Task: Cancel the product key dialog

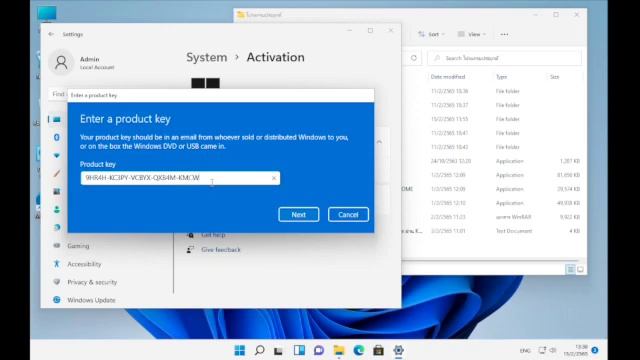Action: click(x=348, y=215)
